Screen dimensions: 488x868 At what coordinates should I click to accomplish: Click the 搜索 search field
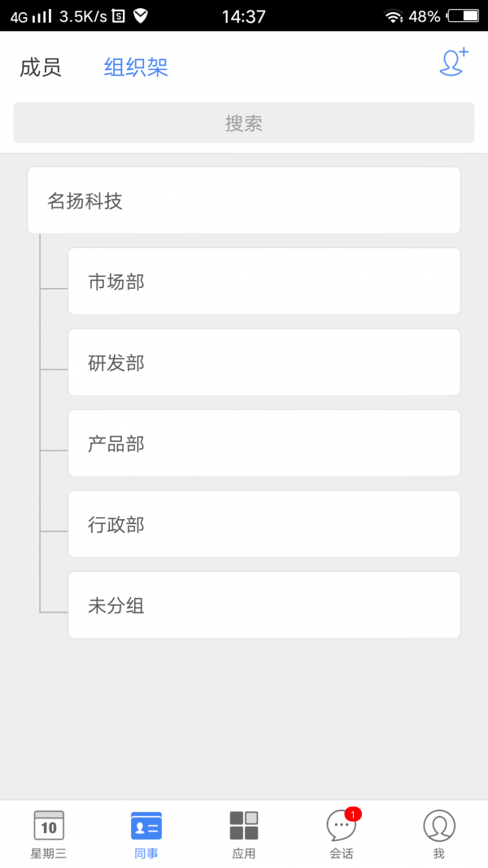click(x=244, y=122)
